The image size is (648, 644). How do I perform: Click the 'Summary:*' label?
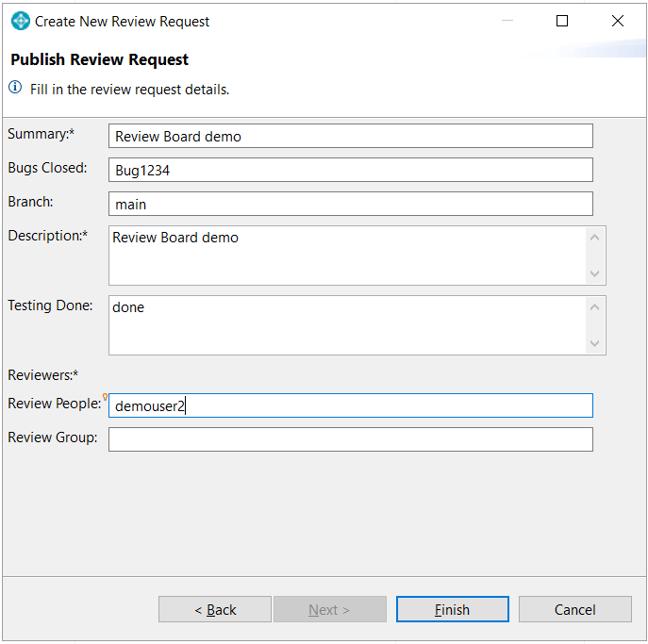pyautogui.click(x=41, y=134)
